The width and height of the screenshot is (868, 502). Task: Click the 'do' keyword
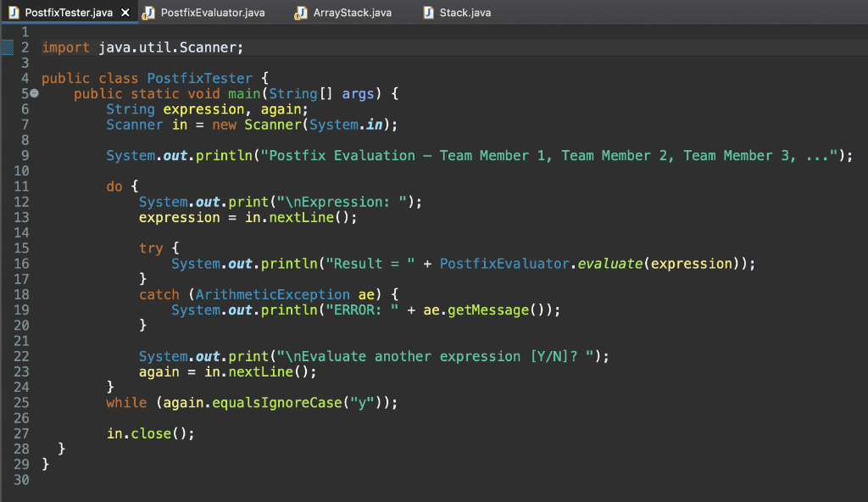[114, 187]
